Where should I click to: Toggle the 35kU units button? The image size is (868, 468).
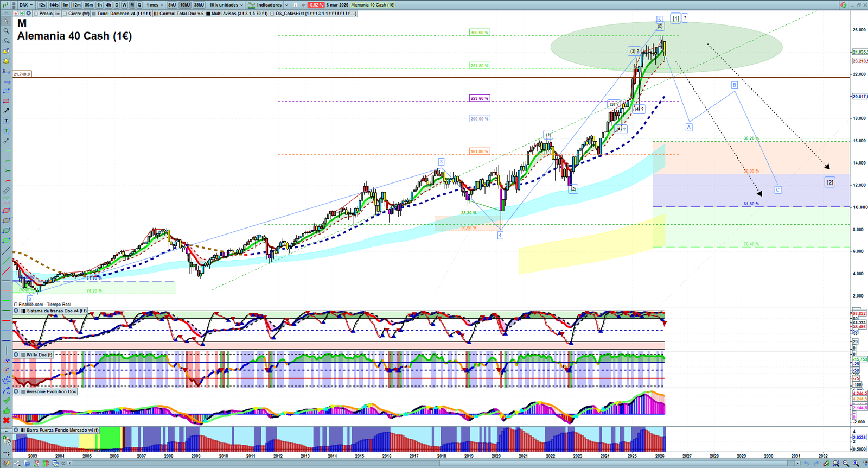coord(199,5)
